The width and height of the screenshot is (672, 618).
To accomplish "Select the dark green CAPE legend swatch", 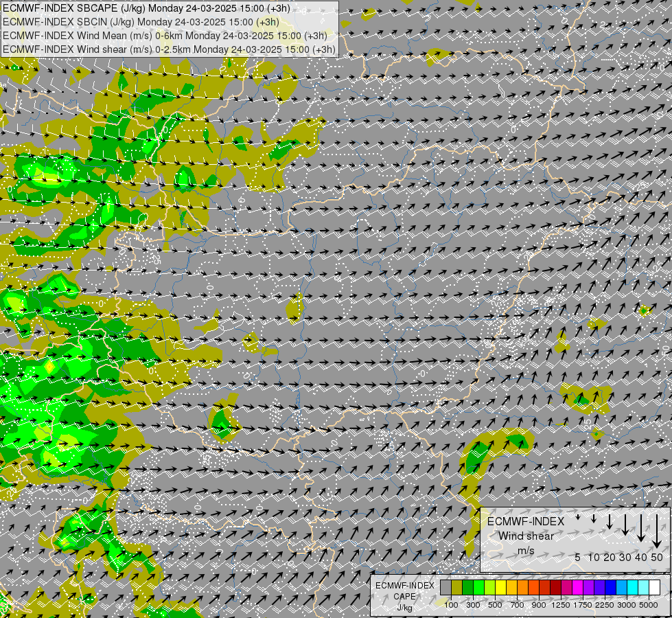I will click(x=467, y=588).
